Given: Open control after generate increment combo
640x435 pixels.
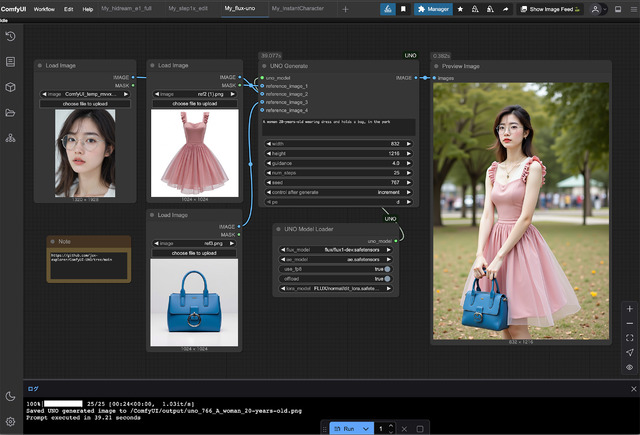Looking at the screenshot, I should click(338, 192).
